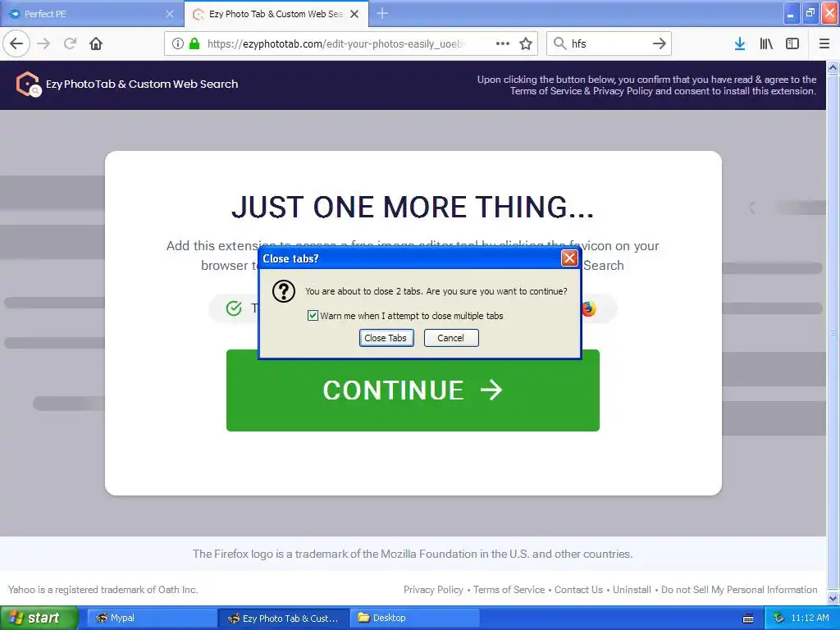Click the green secure connection padlock
This screenshot has height=630, width=840.
pyautogui.click(x=194, y=43)
